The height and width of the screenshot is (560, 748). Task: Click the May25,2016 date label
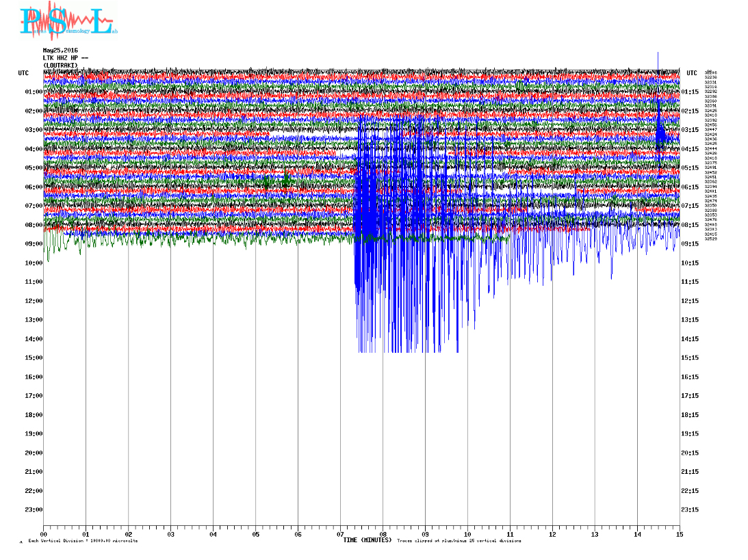coord(60,51)
